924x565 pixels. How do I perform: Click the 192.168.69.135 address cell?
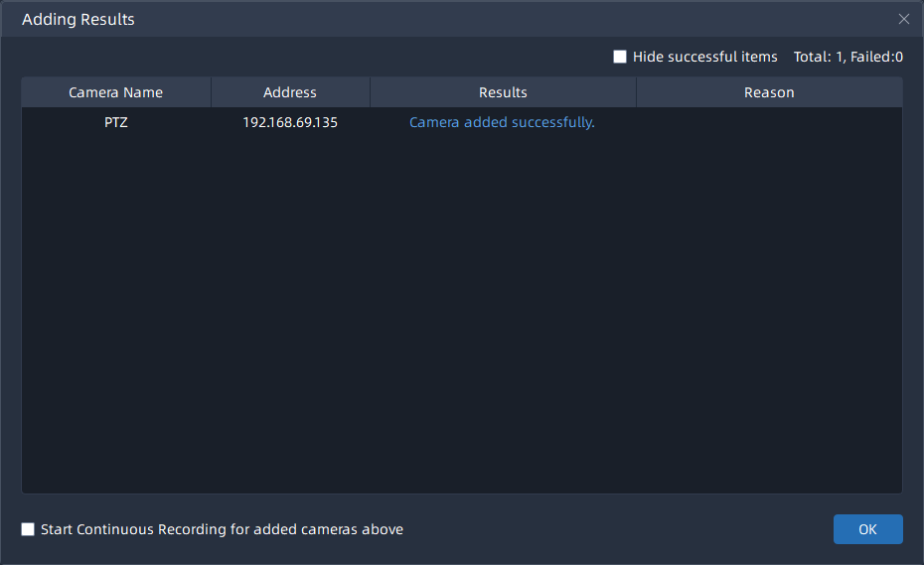click(289, 123)
